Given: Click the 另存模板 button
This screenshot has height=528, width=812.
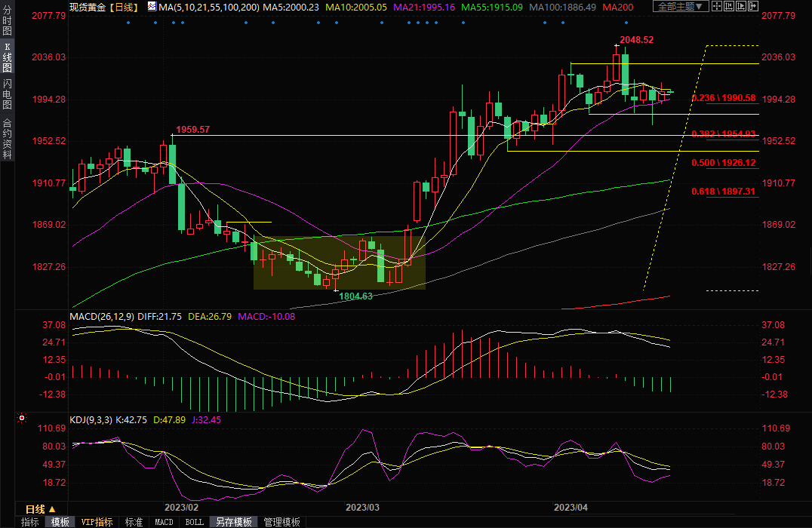Looking at the screenshot, I should tap(233, 522).
